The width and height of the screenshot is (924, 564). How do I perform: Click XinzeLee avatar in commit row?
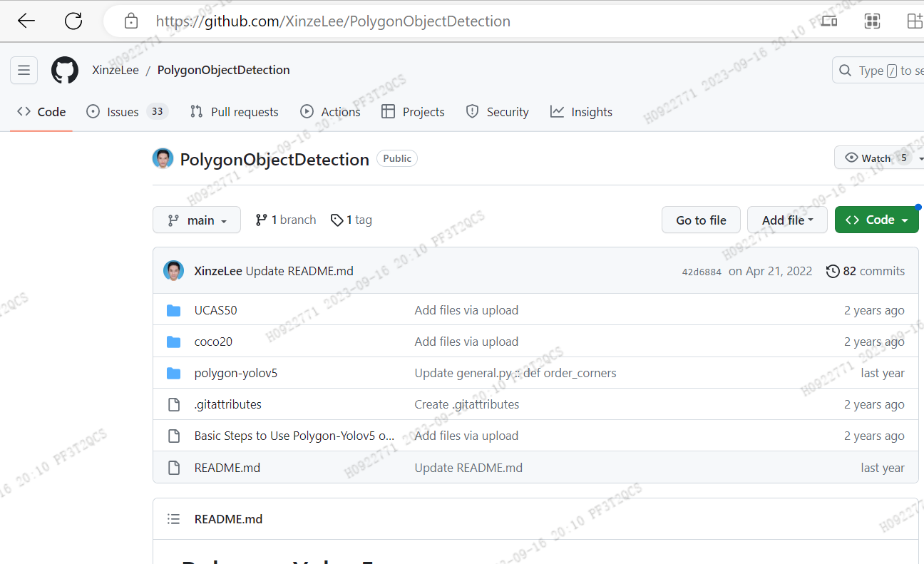(173, 271)
